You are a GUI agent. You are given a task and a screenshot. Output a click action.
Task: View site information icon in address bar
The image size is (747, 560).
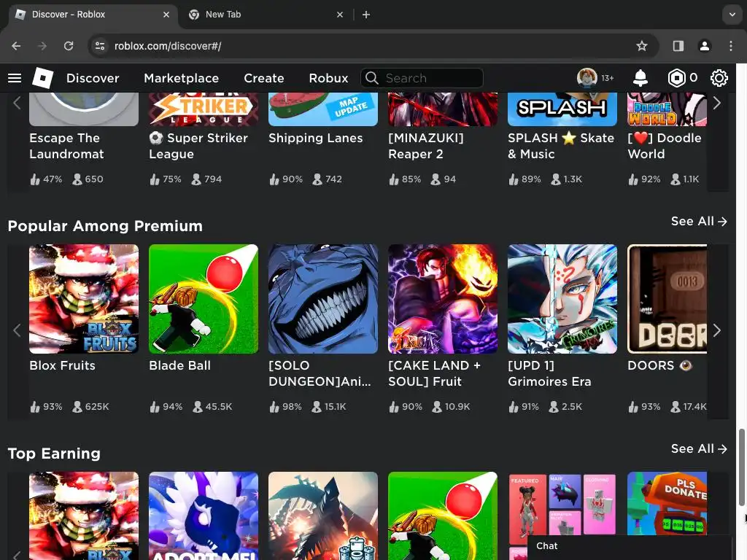pos(100,46)
